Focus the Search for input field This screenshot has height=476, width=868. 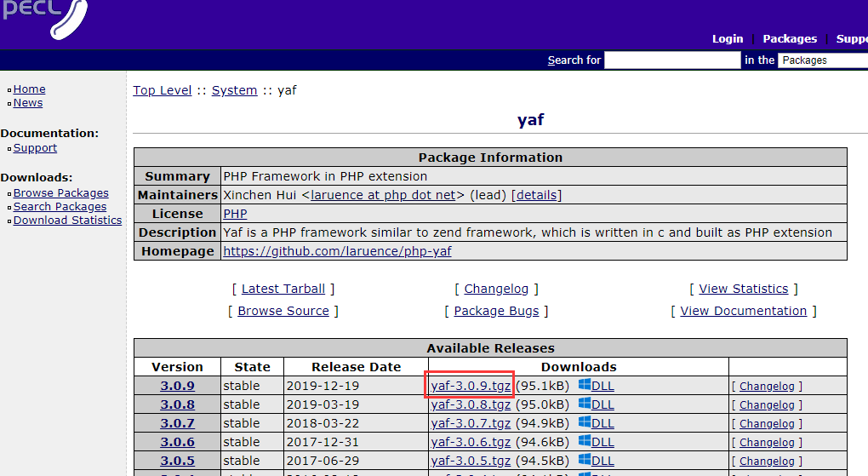click(672, 60)
